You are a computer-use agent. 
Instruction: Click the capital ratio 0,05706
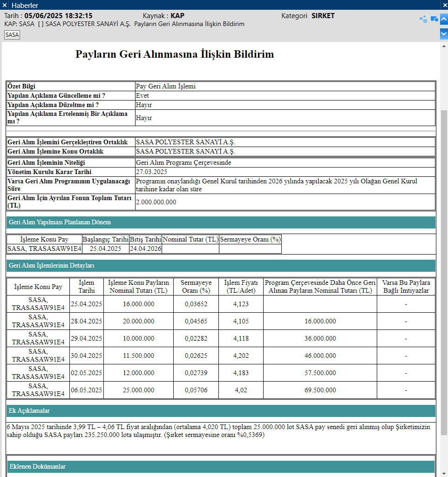pyautogui.click(x=196, y=390)
